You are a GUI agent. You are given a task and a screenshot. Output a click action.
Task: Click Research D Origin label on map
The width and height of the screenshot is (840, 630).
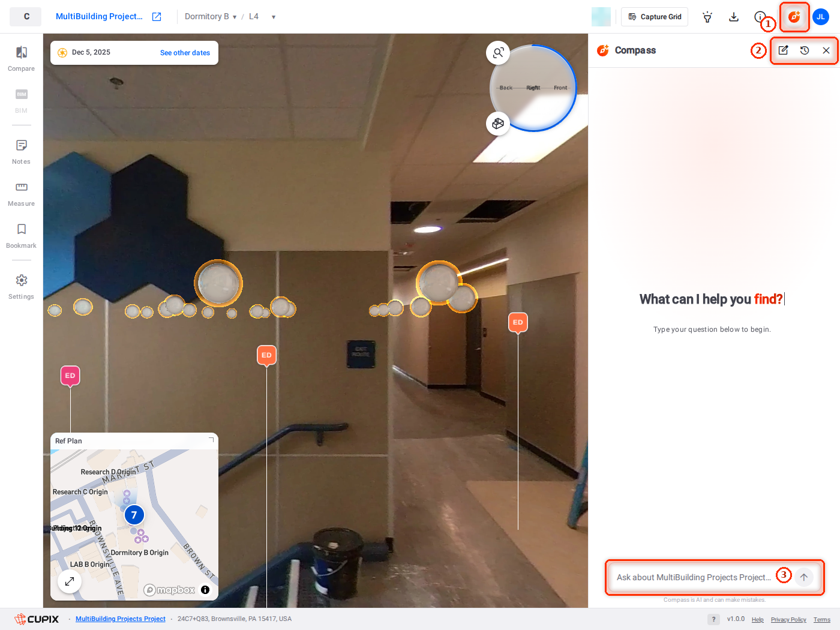pos(109,472)
